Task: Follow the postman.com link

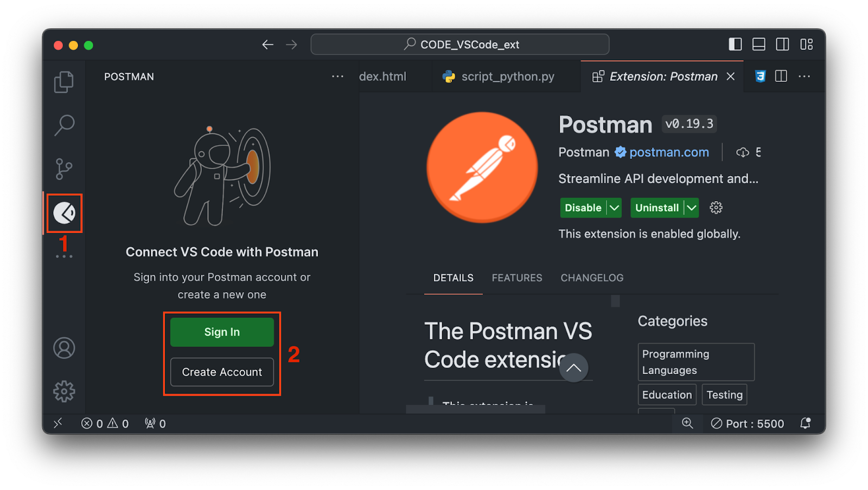Action: tap(668, 152)
